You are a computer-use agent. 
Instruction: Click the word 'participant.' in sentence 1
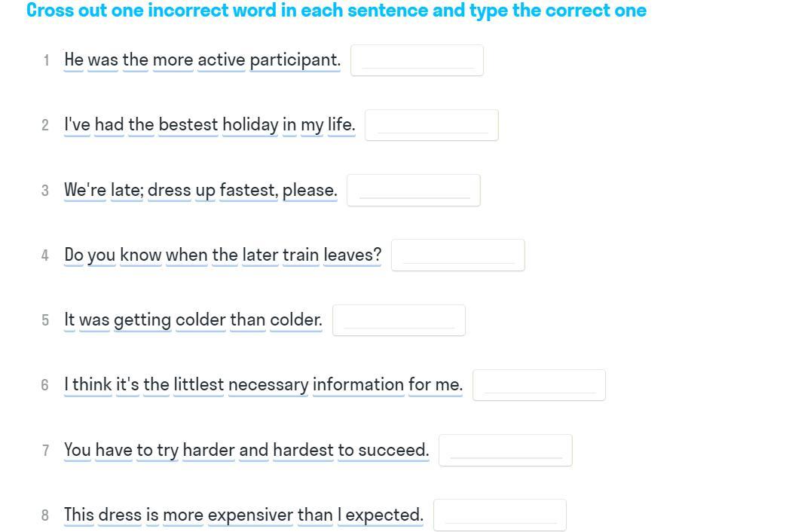pos(295,60)
